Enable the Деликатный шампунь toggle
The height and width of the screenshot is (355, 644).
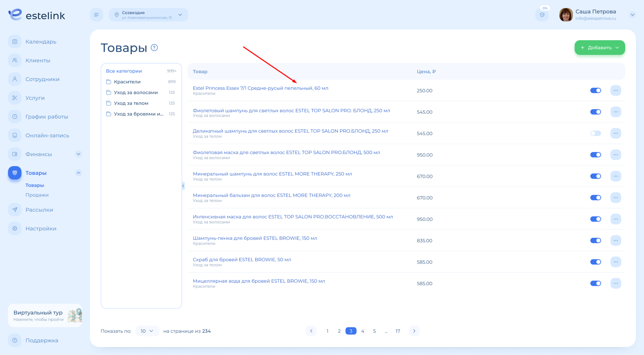click(596, 133)
